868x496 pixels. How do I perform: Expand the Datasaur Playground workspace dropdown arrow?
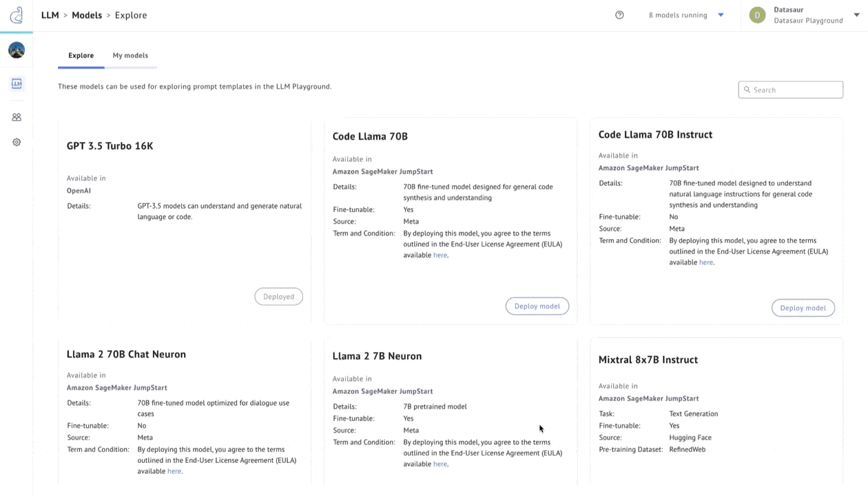click(856, 15)
